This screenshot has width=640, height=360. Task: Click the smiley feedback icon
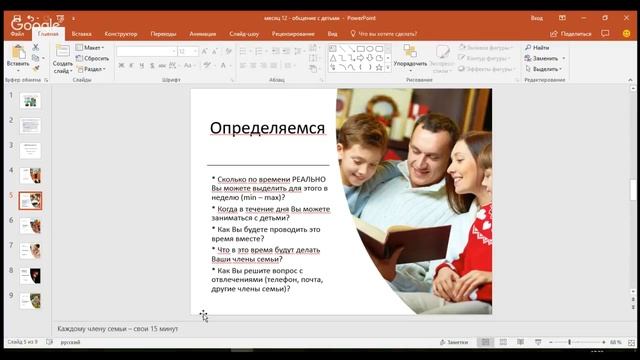pyautogui.click(x=627, y=33)
